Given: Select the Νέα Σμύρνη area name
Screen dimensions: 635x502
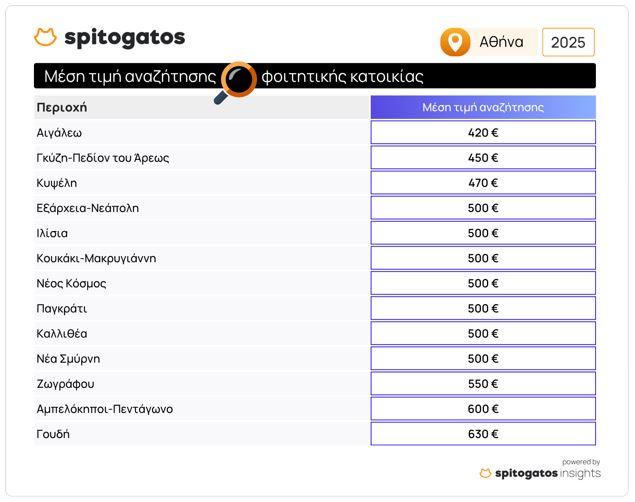Looking at the screenshot, I should pyautogui.click(x=68, y=359).
